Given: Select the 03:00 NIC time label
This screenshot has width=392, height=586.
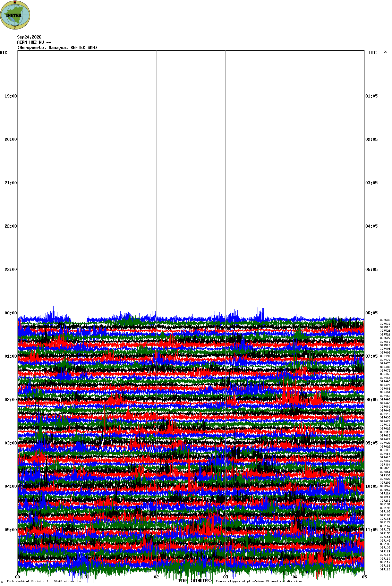Looking at the screenshot, I should 10,443.
